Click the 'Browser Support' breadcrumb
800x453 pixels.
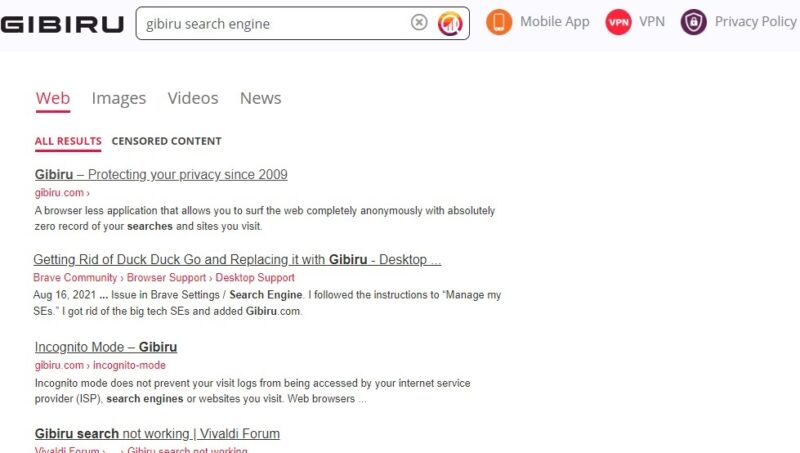(x=166, y=278)
